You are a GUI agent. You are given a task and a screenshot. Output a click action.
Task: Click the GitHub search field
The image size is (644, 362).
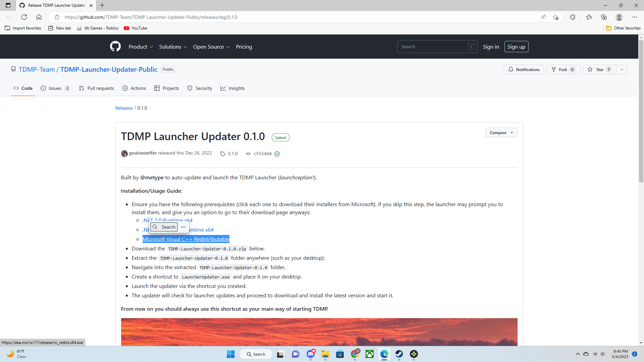(x=433, y=47)
